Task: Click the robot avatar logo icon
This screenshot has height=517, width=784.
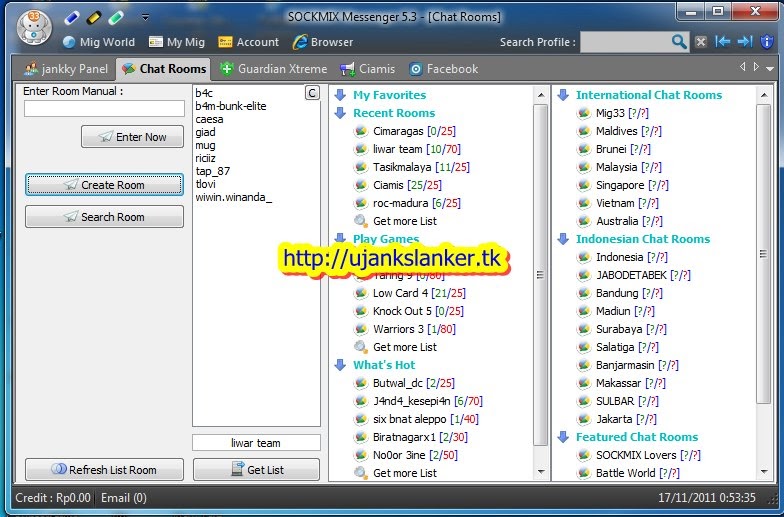Action: coord(34,29)
